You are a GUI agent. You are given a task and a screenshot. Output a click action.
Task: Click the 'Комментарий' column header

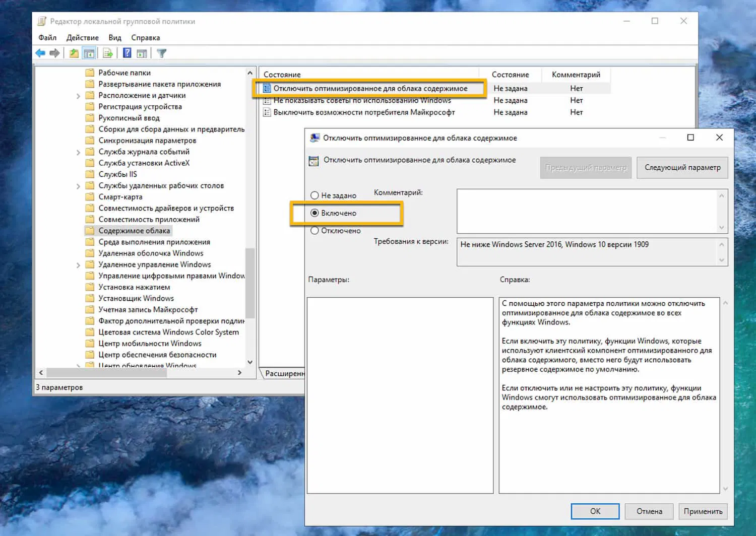[576, 75]
